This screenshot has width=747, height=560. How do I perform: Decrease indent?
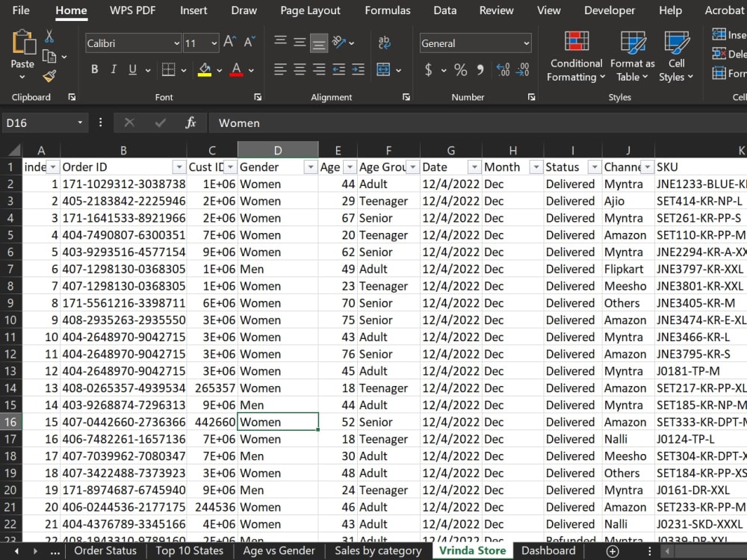click(x=338, y=69)
